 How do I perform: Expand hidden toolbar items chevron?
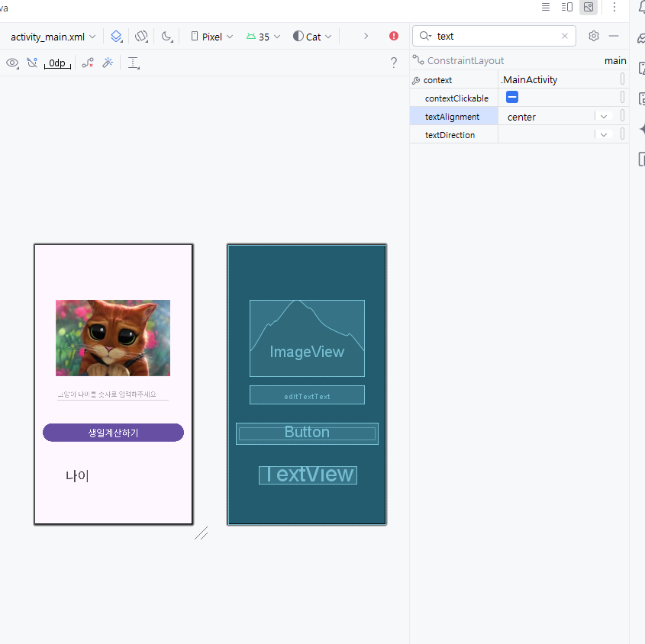click(x=366, y=36)
